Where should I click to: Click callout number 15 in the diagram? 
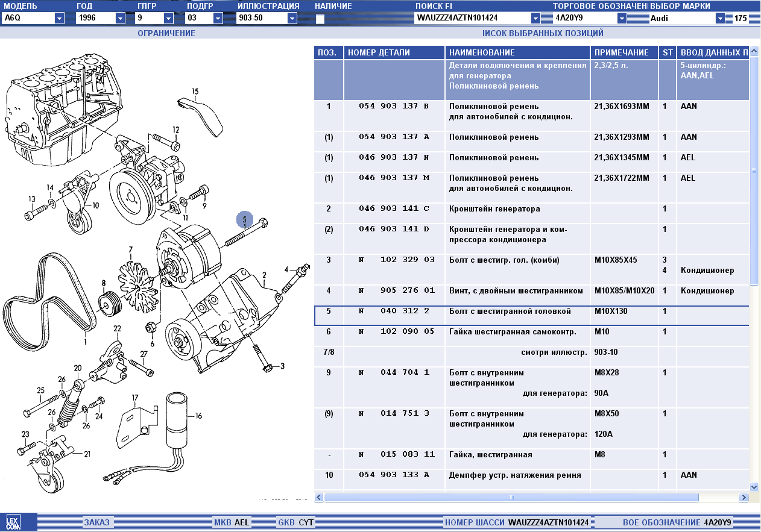[195, 91]
